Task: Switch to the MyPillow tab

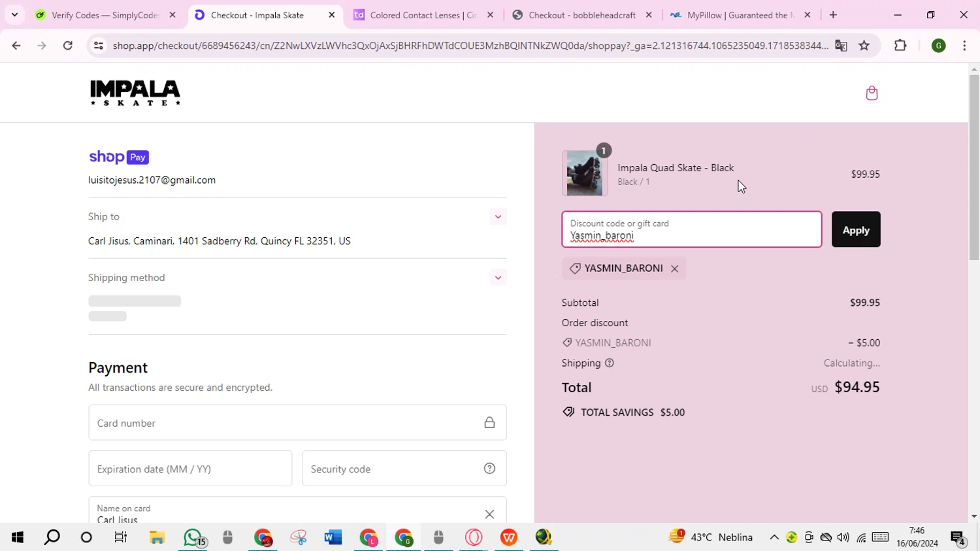Action: (x=740, y=15)
